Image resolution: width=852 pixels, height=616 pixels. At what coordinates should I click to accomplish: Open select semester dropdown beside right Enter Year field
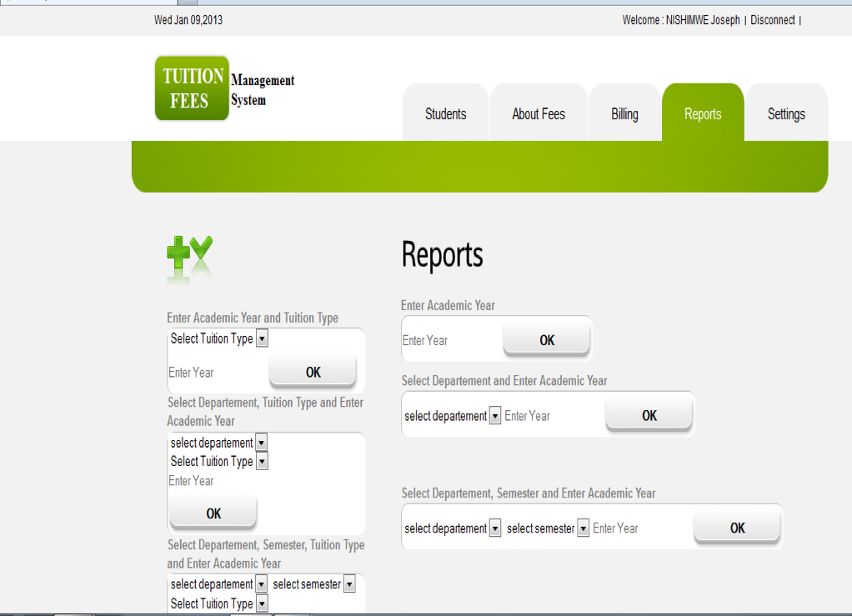click(x=547, y=528)
